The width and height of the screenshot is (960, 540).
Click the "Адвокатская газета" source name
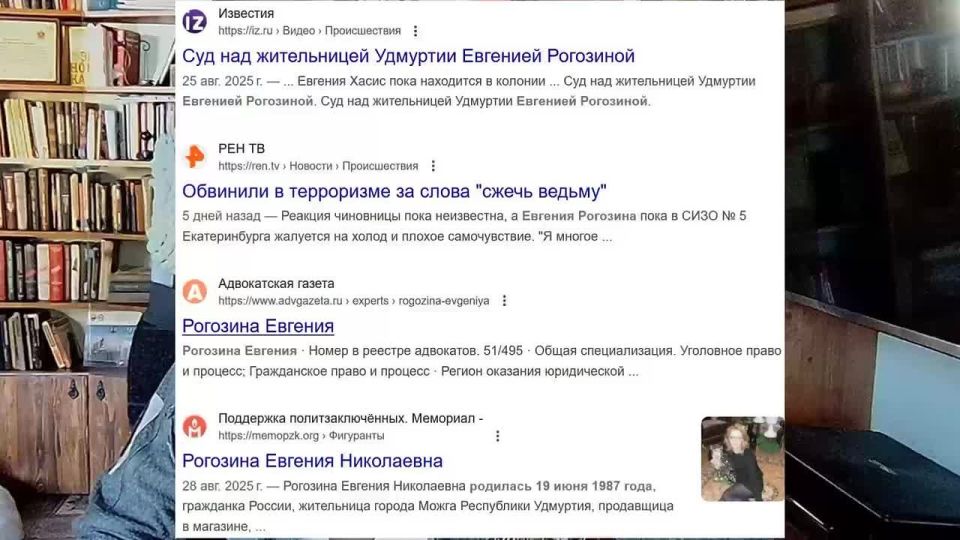click(x=276, y=284)
